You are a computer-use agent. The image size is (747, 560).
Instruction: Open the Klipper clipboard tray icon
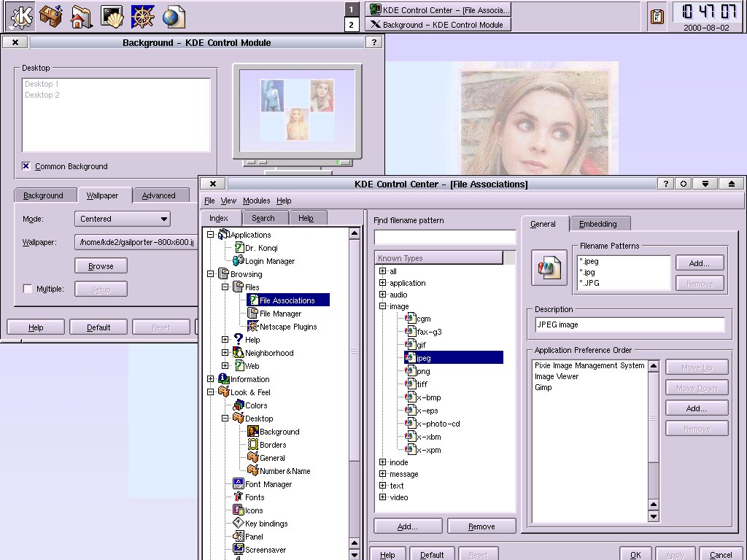[657, 17]
